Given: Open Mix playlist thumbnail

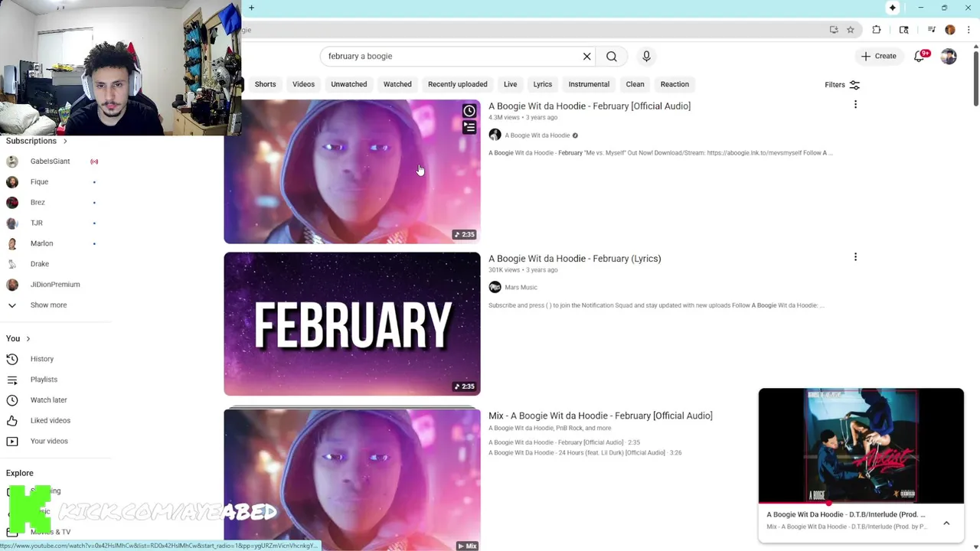Looking at the screenshot, I should [x=352, y=479].
